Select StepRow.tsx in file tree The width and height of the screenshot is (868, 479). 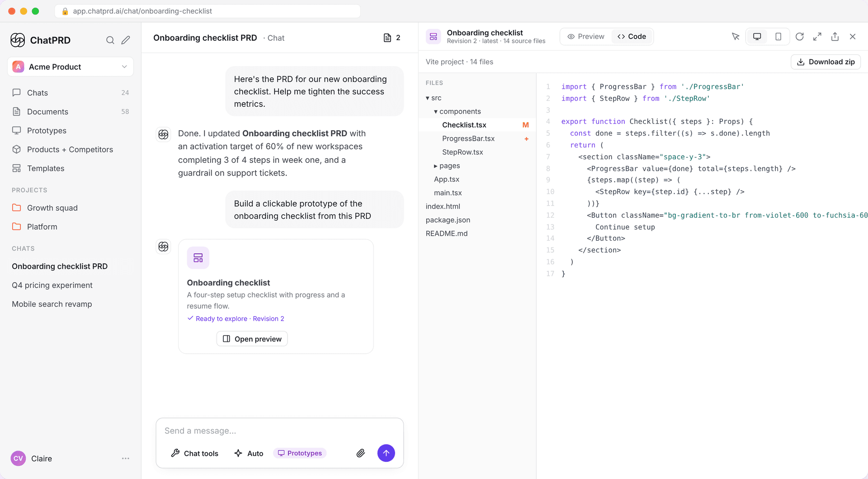[x=477, y=152]
